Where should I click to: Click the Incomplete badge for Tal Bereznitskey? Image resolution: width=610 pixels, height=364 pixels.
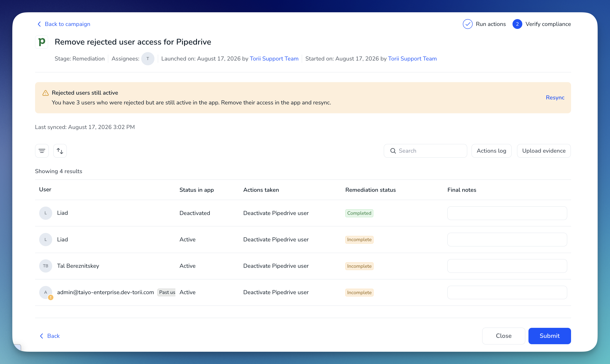[x=359, y=266]
